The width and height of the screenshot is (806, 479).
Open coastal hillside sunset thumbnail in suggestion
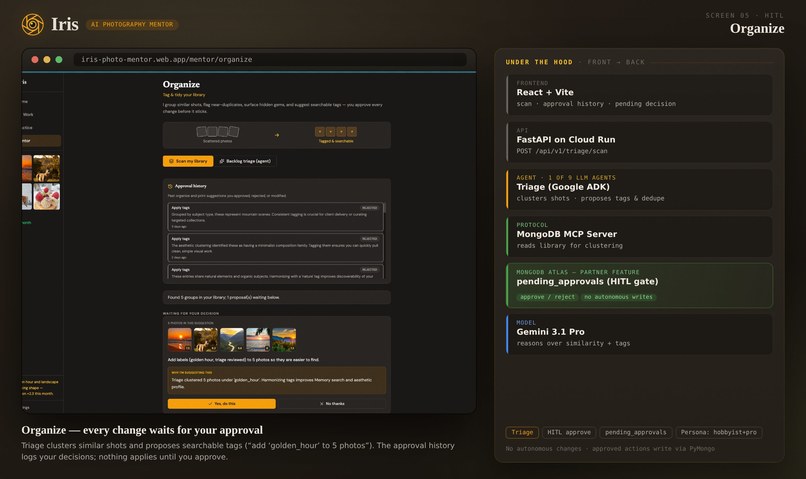284,340
